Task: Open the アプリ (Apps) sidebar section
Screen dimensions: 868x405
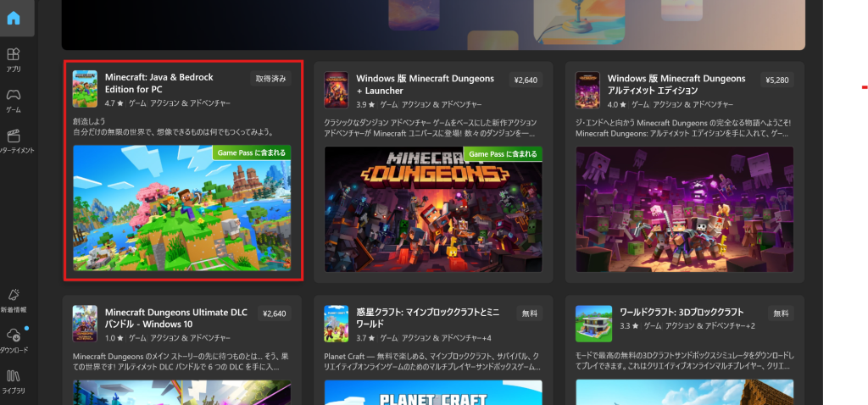Action: (14, 59)
